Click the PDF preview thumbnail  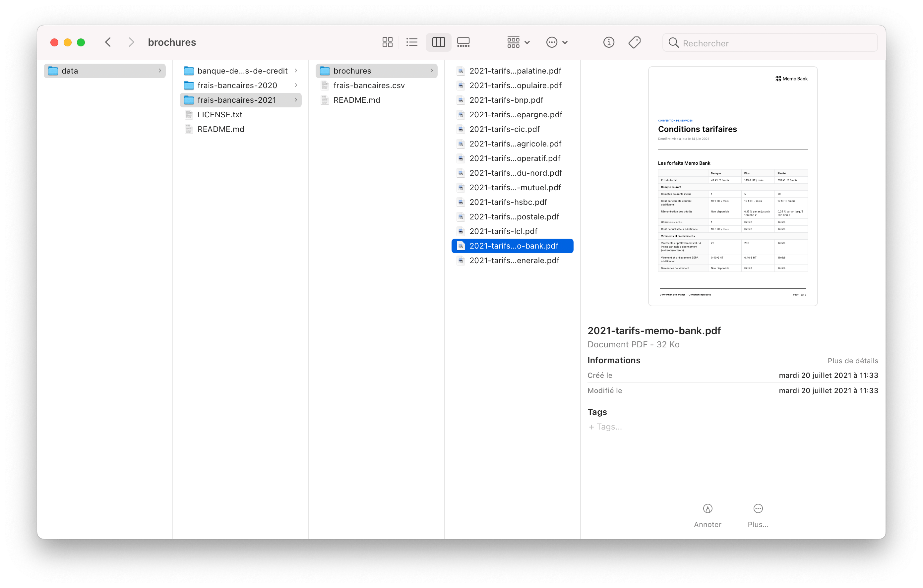tap(732, 186)
